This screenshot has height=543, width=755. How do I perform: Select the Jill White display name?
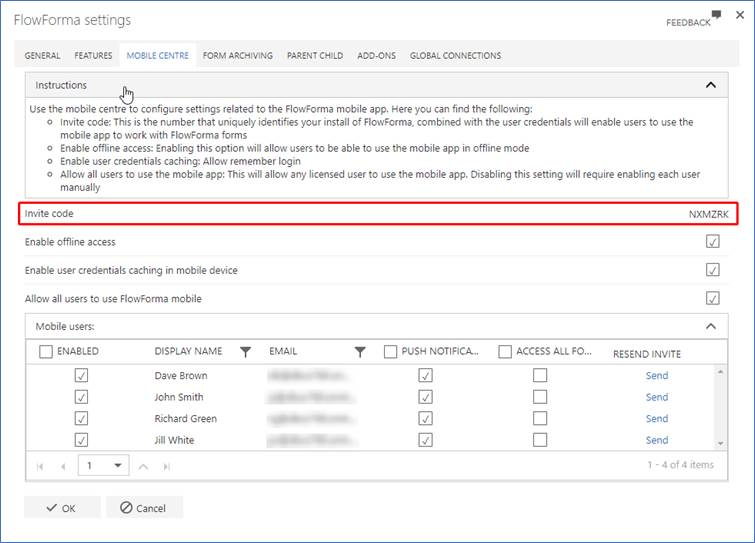click(x=174, y=440)
